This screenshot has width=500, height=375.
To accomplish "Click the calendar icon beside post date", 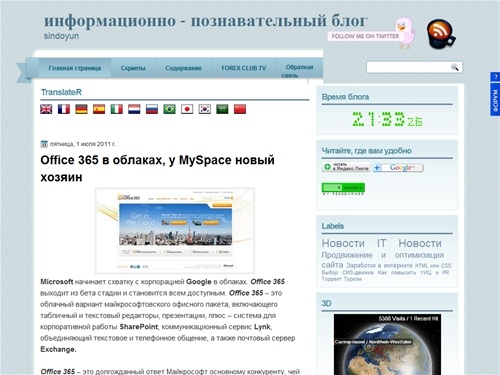I will [44, 144].
